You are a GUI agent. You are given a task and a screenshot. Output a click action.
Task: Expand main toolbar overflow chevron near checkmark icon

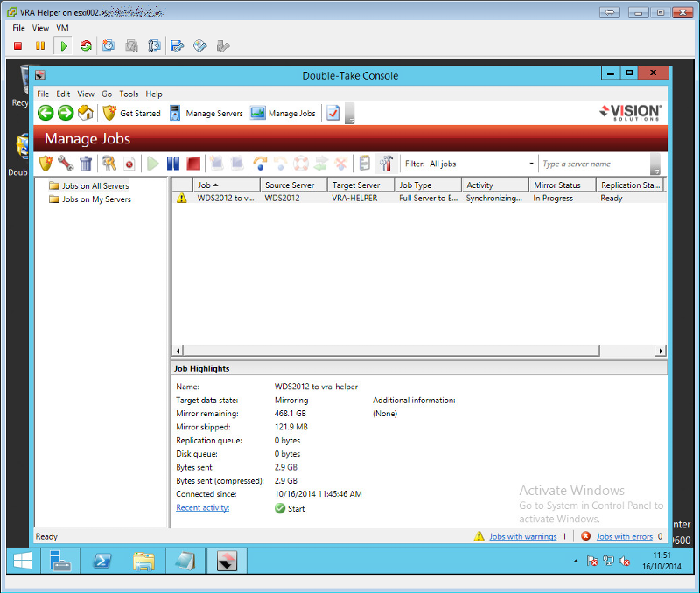(x=350, y=114)
